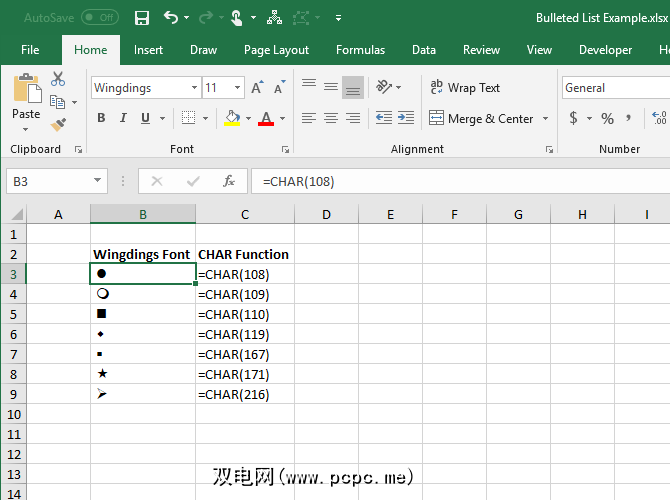Select the Format Painter brush
Screen dimensions: 670x500
(x=58, y=125)
